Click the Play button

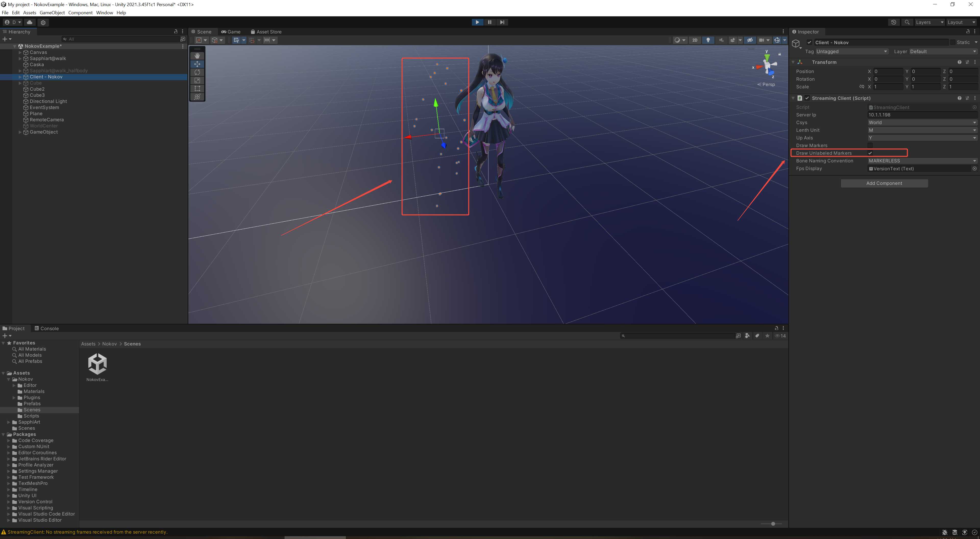pyautogui.click(x=477, y=22)
